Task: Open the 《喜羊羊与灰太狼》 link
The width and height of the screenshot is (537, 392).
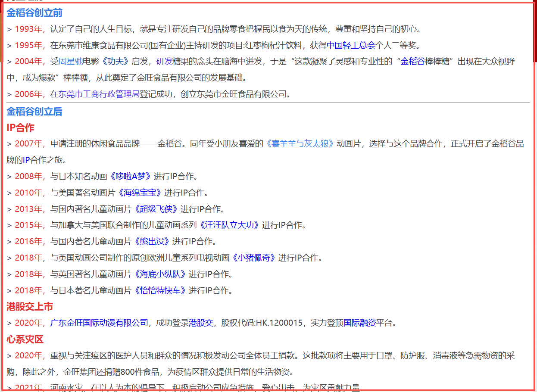Action: (300, 143)
